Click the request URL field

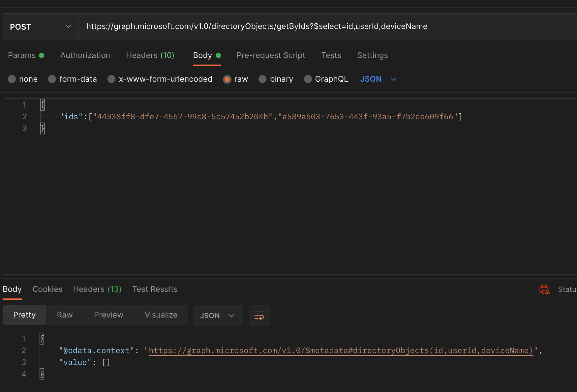[328, 26]
